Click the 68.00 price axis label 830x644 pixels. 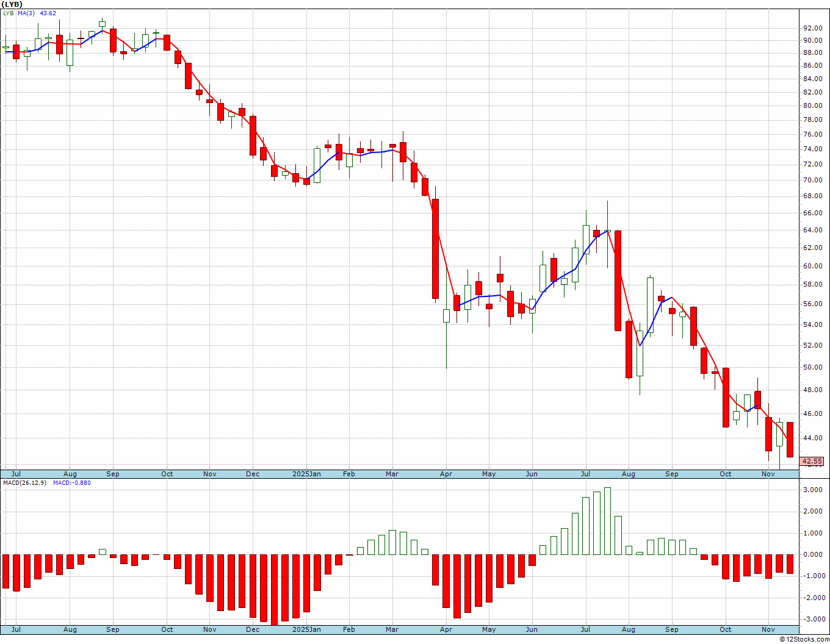coord(812,196)
